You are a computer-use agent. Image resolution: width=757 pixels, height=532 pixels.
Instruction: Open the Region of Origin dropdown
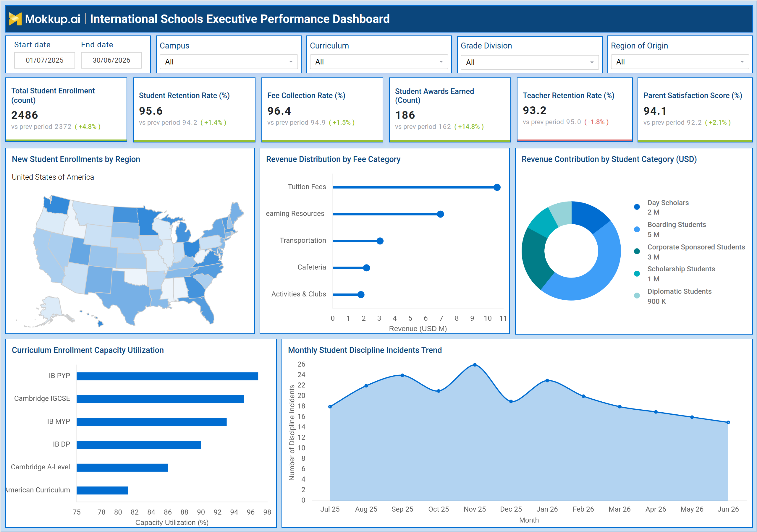pyautogui.click(x=680, y=62)
